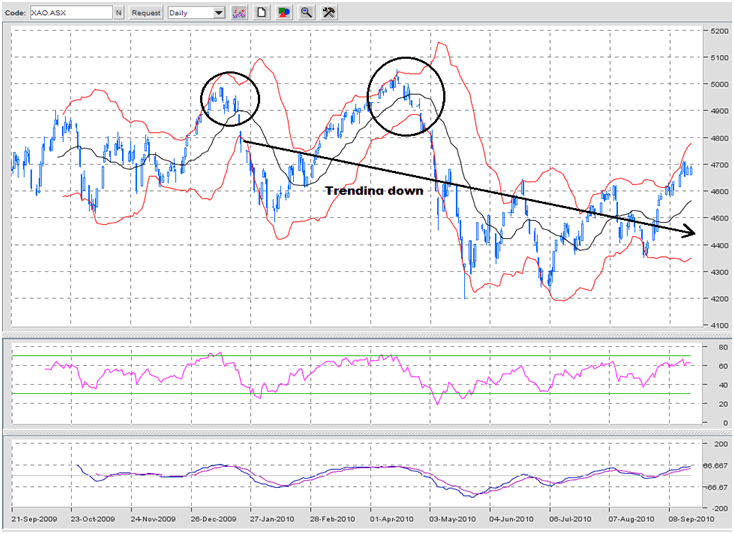Click the 27-Jan-2010 date label
The image size is (734, 534).
[x=272, y=519]
